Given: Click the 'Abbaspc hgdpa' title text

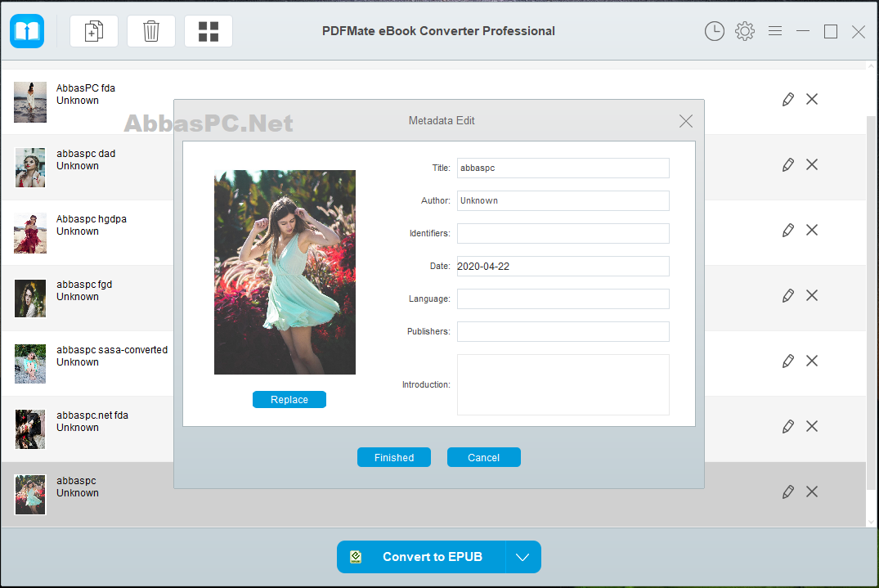Looking at the screenshot, I should [x=92, y=219].
